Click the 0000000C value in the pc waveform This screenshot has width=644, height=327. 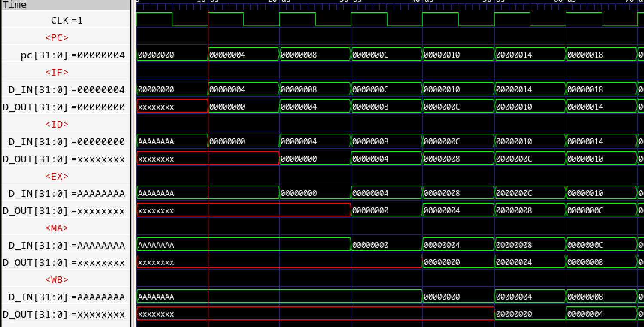pyautogui.click(x=370, y=55)
